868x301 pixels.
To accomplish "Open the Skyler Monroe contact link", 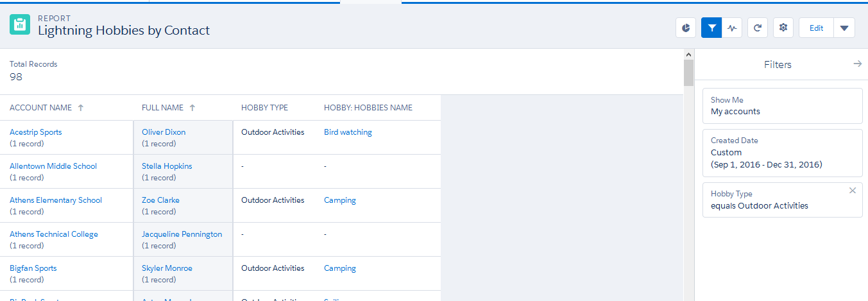I will [x=167, y=268].
